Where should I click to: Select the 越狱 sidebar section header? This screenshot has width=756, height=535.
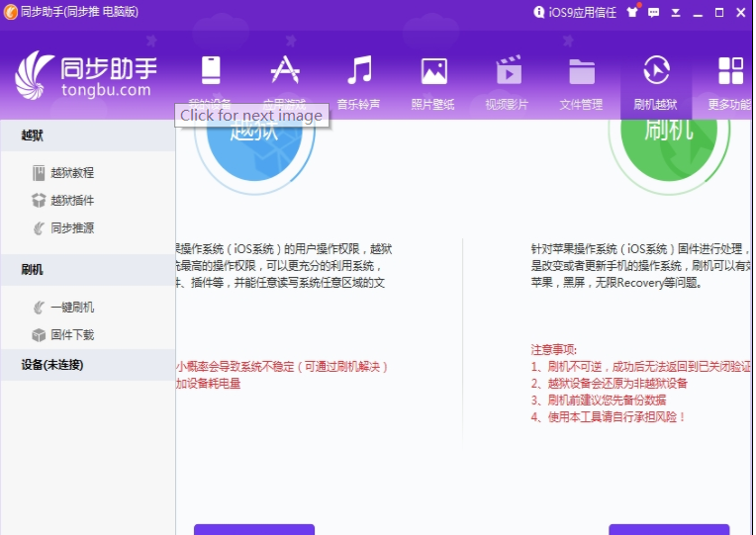(x=88, y=135)
